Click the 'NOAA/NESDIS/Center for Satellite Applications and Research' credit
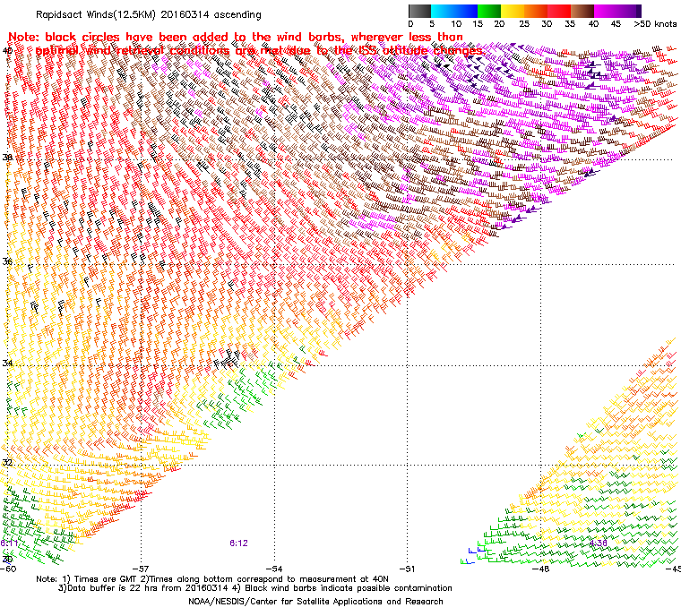 click(315, 602)
